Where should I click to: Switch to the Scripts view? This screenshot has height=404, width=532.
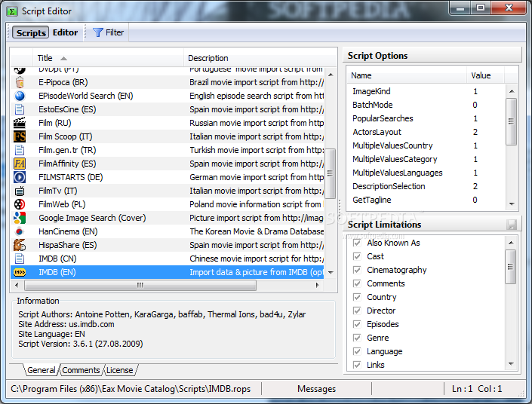31,32
